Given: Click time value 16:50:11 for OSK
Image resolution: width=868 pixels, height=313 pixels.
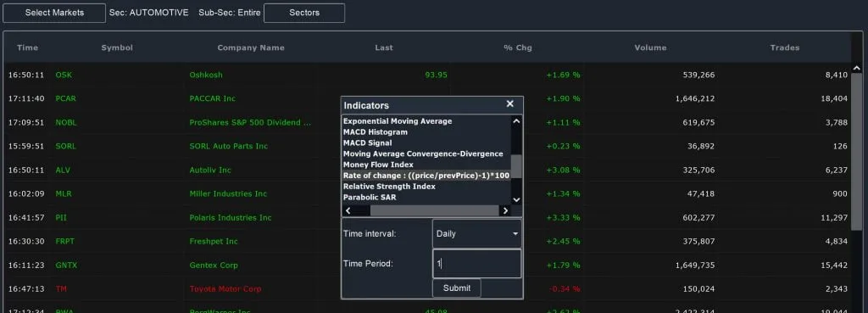Looking at the screenshot, I should 26,75.
